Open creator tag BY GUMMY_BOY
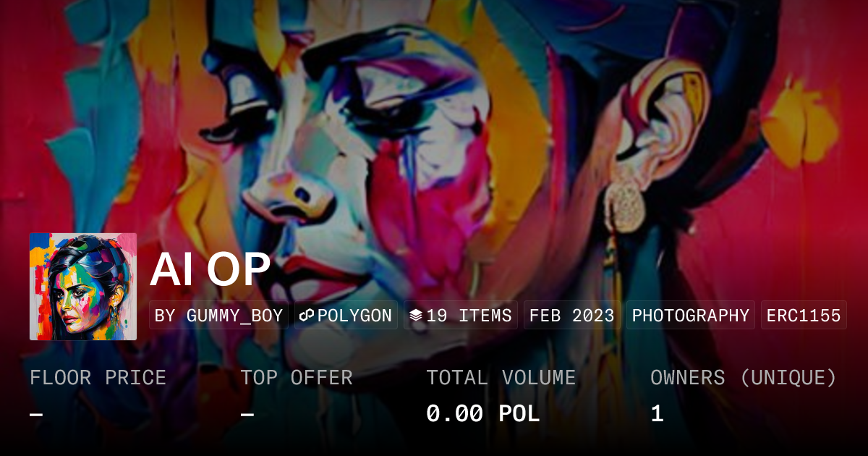This screenshot has width=868, height=456. pyautogui.click(x=218, y=316)
